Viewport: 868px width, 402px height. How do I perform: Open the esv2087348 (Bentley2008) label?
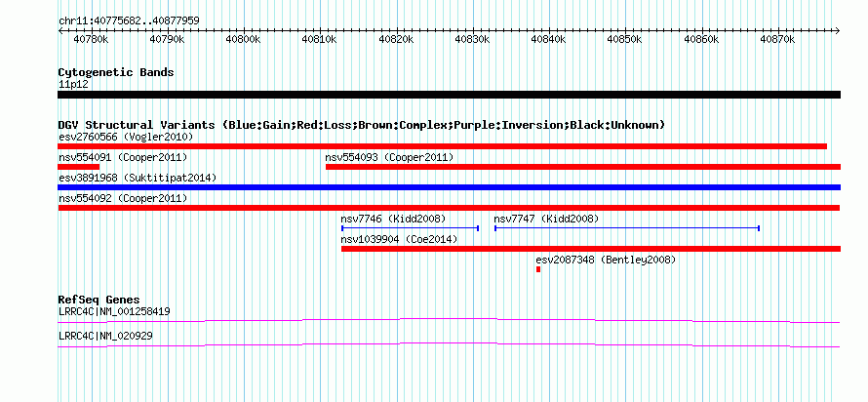pos(606,260)
